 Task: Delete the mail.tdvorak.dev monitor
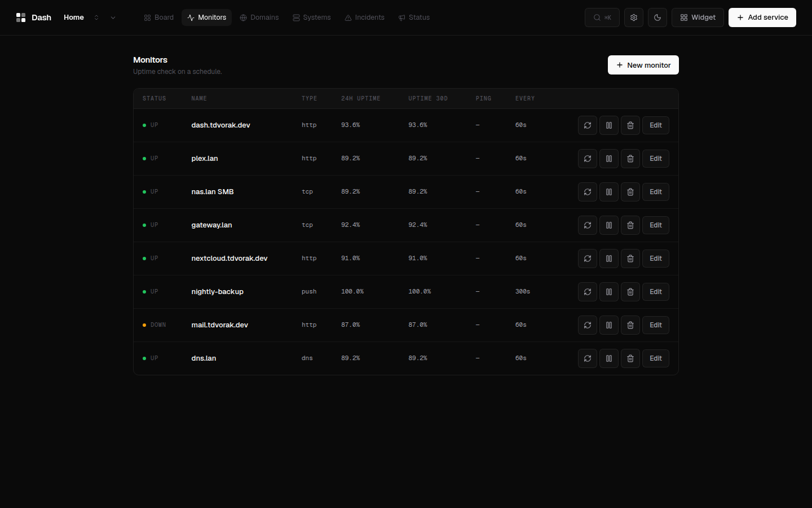tap(630, 325)
